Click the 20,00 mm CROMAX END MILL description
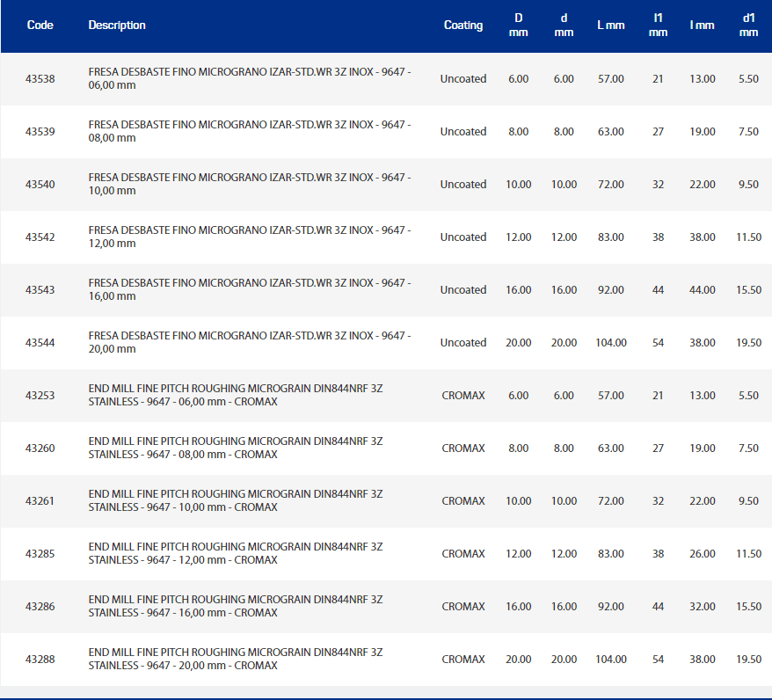772x700 pixels. 236,660
